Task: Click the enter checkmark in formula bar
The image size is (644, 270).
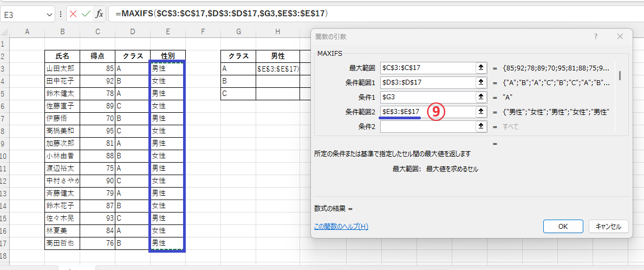Action: pyautogui.click(x=86, y=14)
